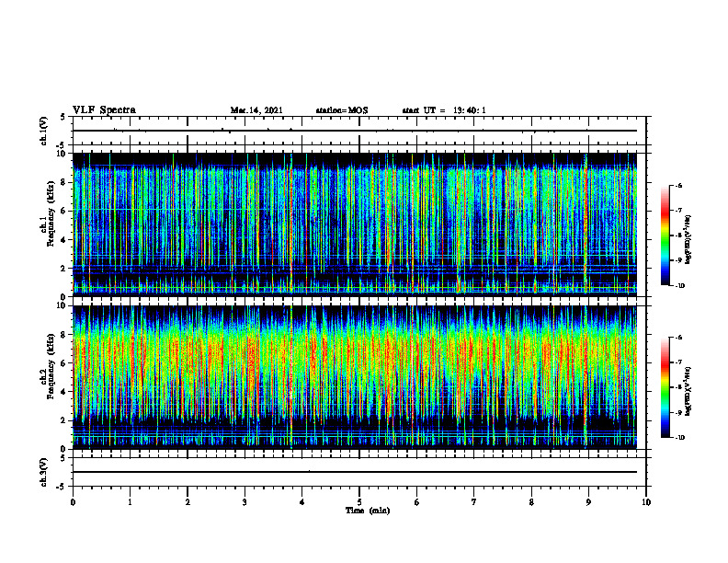Select the "Mar.14, 2021" date text

point(256,110)
